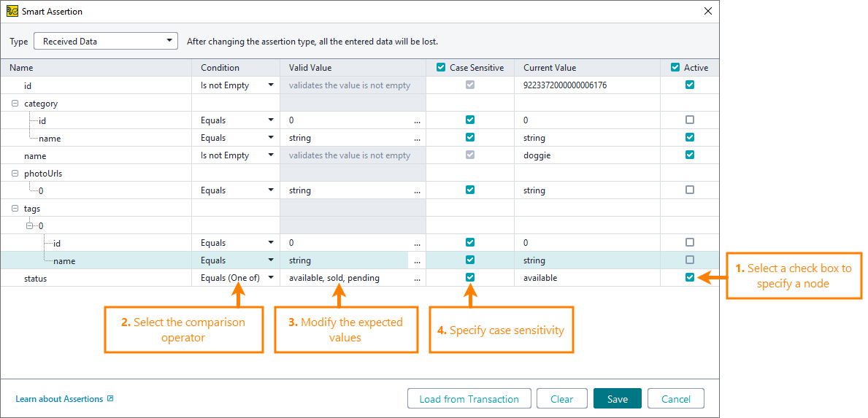Select the Current Value column header
The height and width of the screenshot is (418, 868).
click(588, 67)
